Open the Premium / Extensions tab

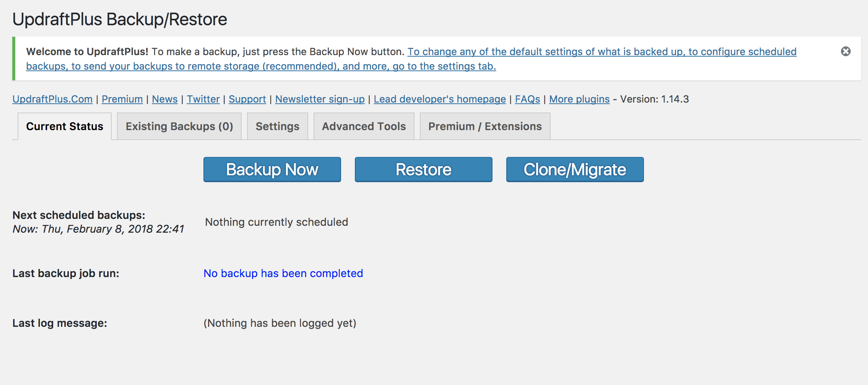[x=485, y=126]
